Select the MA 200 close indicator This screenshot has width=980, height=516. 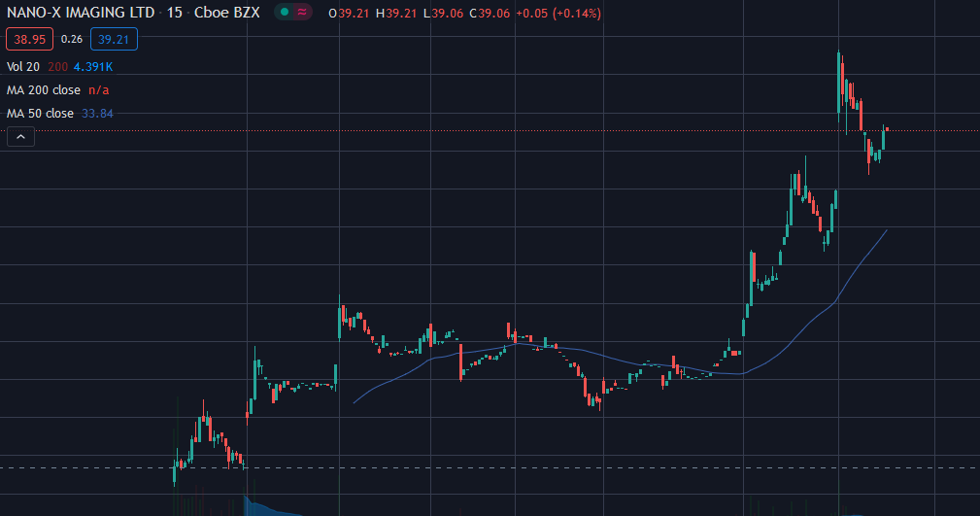(44, 90)
